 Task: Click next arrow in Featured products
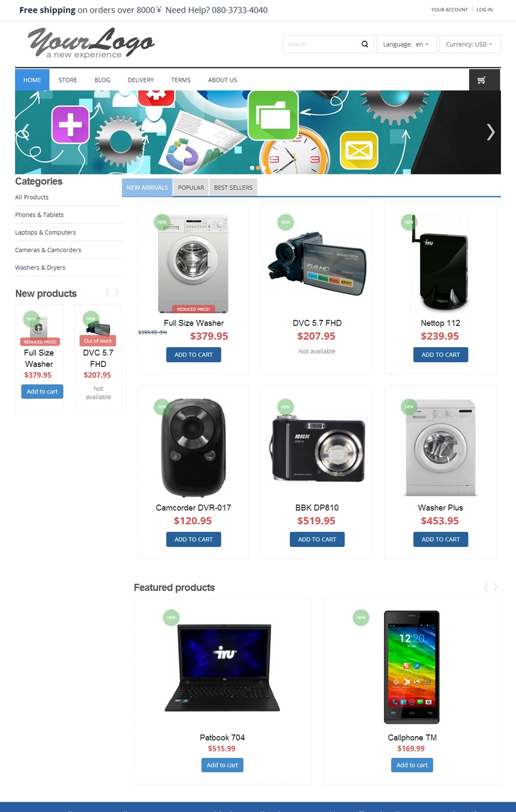point(495,587)
